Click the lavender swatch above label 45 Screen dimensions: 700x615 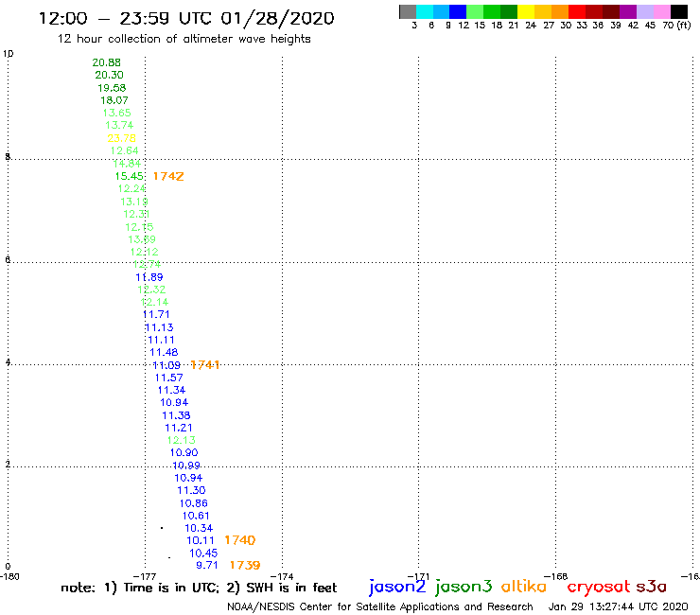point(645,11)
